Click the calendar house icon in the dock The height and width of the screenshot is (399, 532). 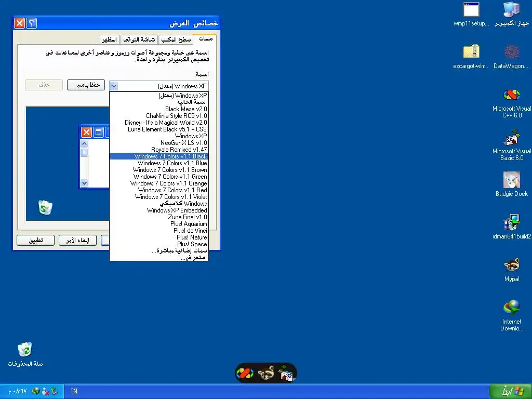pos(286,373)
